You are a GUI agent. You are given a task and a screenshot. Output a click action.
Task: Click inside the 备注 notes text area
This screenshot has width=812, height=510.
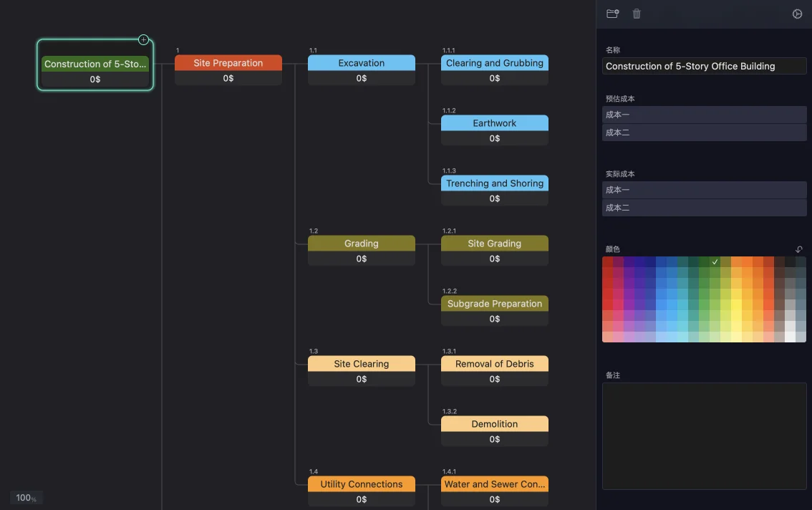[704, 436]
